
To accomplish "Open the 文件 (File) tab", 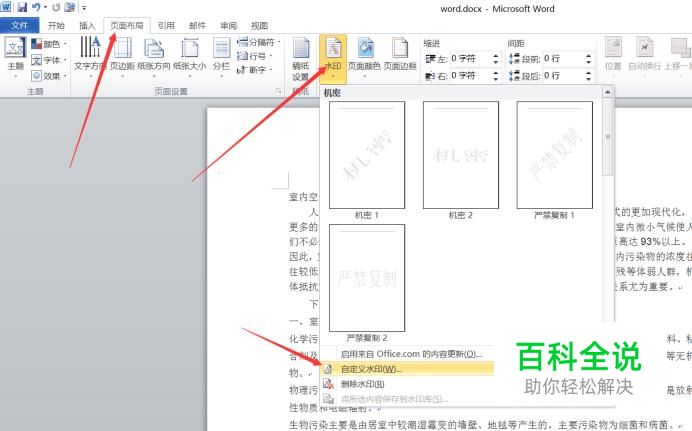I will point(19,26).
